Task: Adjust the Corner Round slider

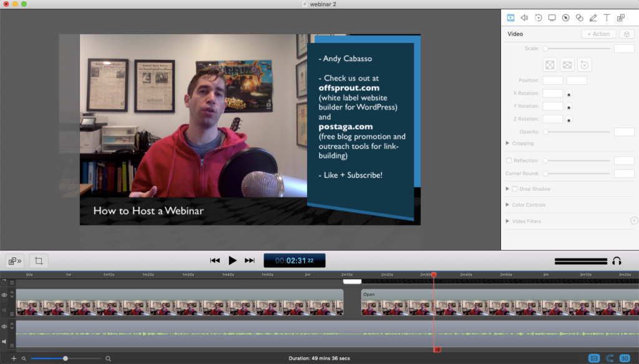Action: pos(577,173)
